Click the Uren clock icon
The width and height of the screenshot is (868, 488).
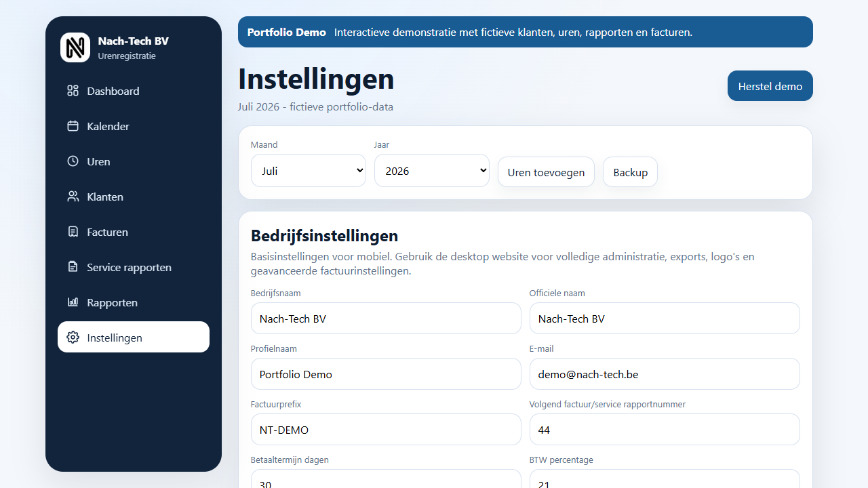click(73, 161)
